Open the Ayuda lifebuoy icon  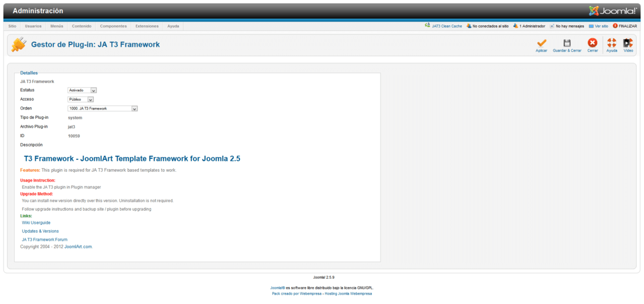(x=612, y=43)
